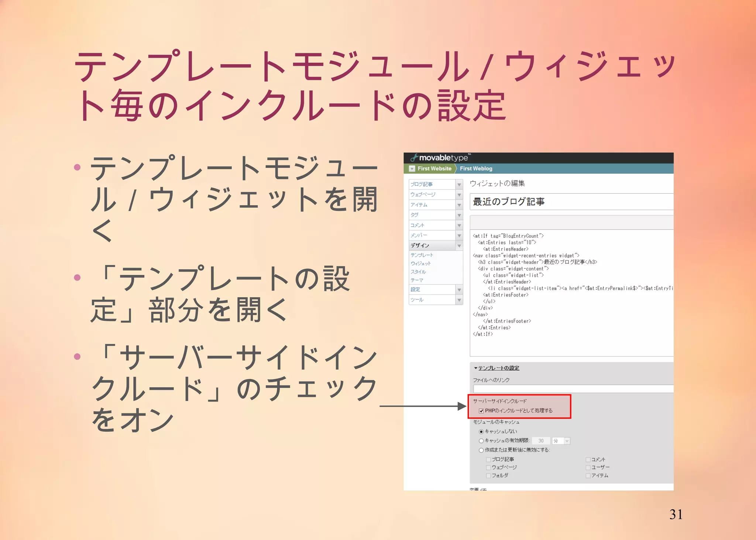The width and height of the screenshot is (756, 540).
Task: Expand the 設定 menu arrow
Action: pos(459,290)
